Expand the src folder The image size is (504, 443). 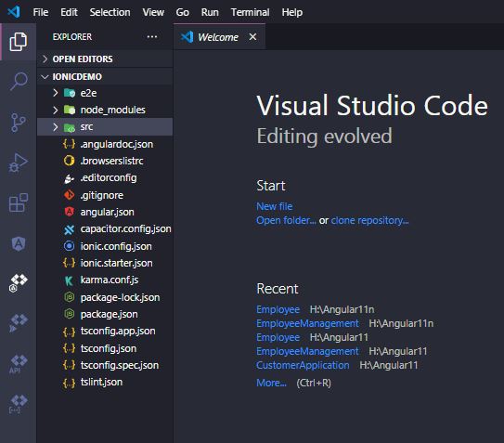click(105, 126)
